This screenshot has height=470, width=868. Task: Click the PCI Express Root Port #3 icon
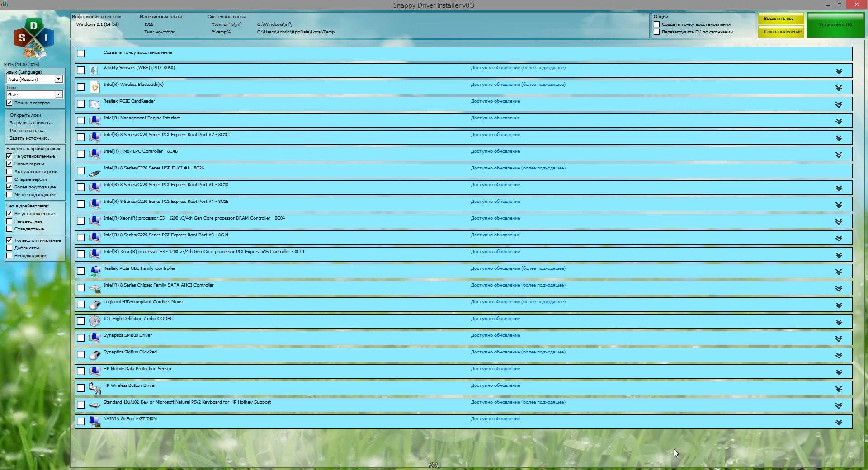tap(94, 238)
